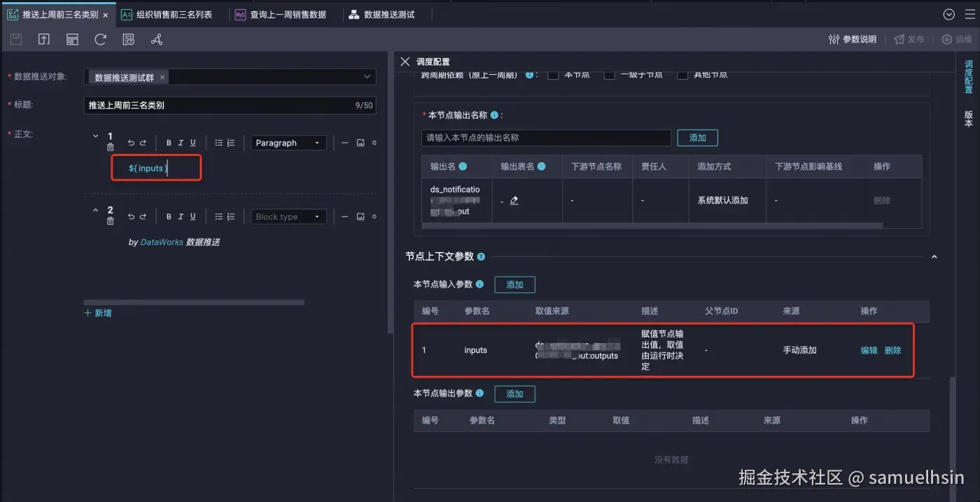
Task: Delete body block 1 via trash icon
Action: [110, 147]
